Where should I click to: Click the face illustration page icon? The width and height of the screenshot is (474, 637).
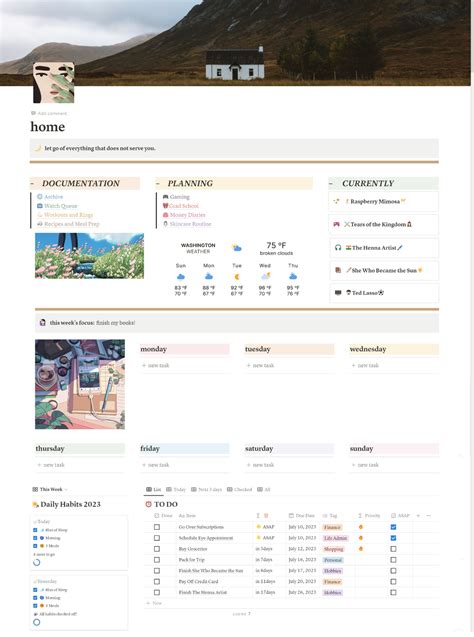click(54, 82)
